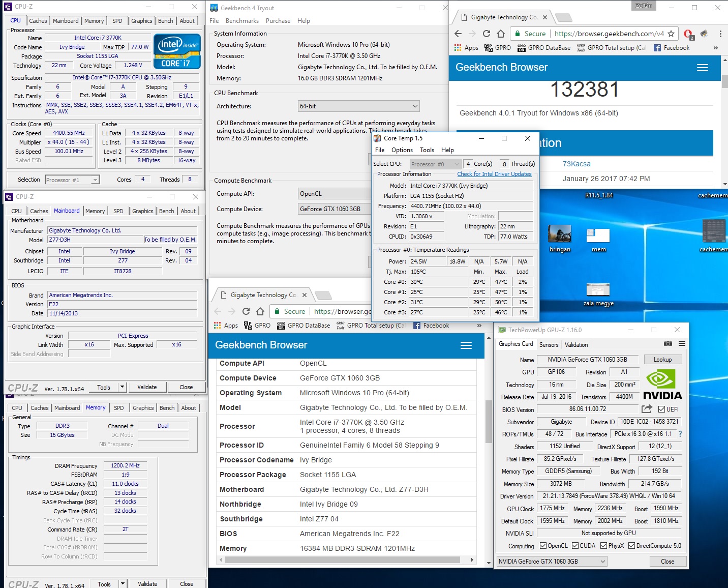This screenshot has height=588, width=728.
Task: Switch to the Validation tab in GPU-Z
Action: 576,345
